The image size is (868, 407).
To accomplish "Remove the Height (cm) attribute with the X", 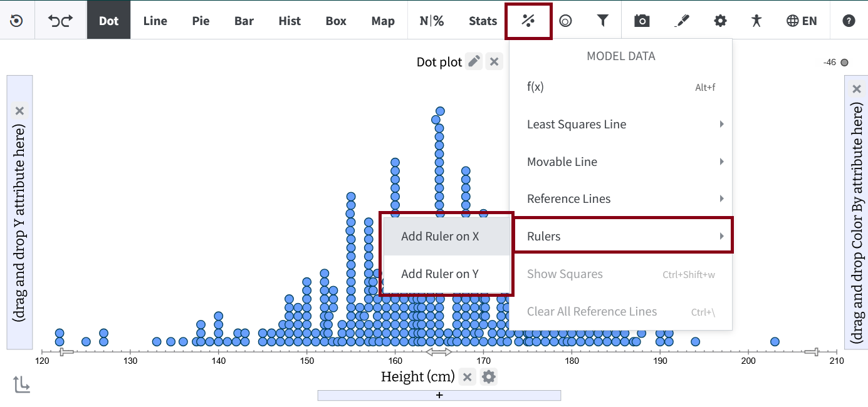I will (x=467, y=377).
